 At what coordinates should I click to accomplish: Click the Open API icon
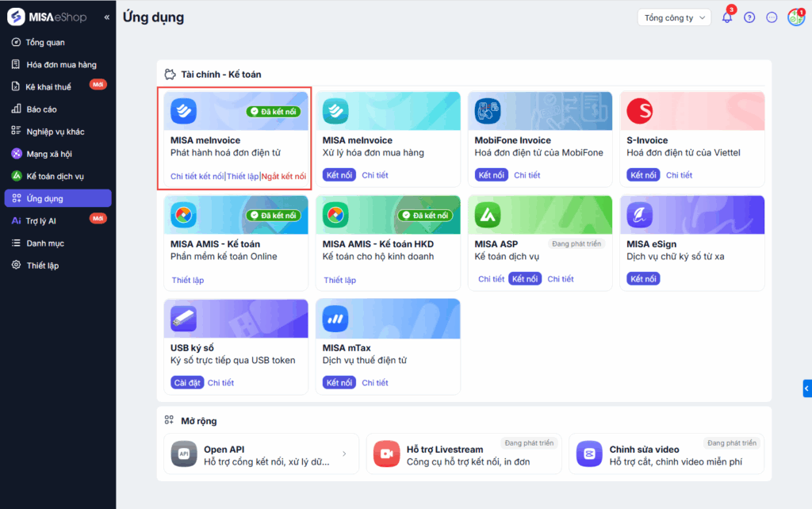(x=184, y=454)
